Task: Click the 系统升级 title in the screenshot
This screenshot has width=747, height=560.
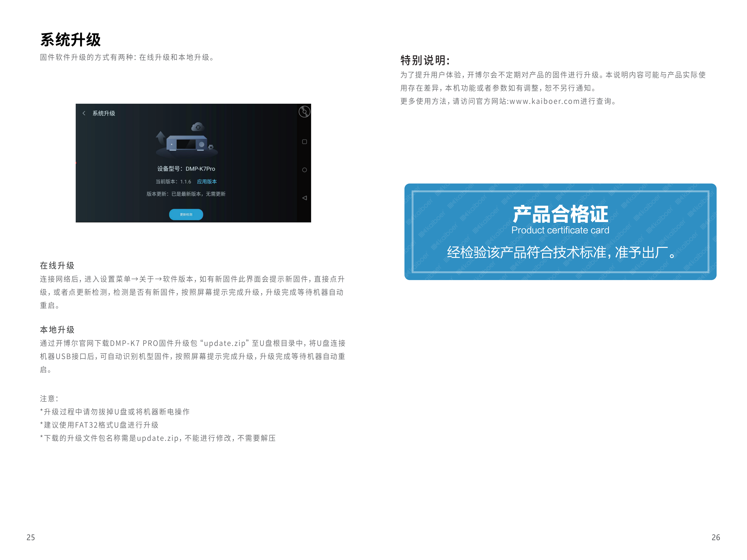Action: pos(104,113)
